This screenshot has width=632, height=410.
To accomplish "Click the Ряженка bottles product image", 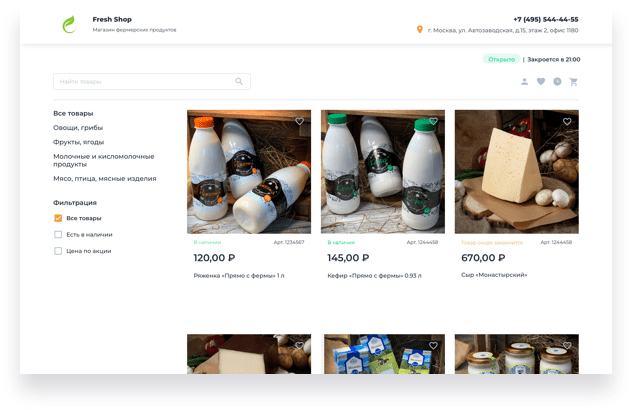I will [x=249, y=172].
